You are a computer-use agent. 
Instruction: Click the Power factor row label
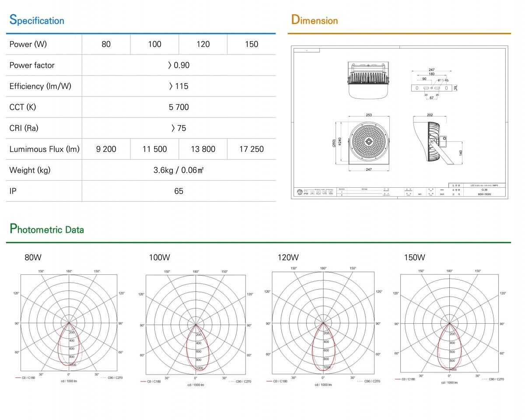click(32, 65)
